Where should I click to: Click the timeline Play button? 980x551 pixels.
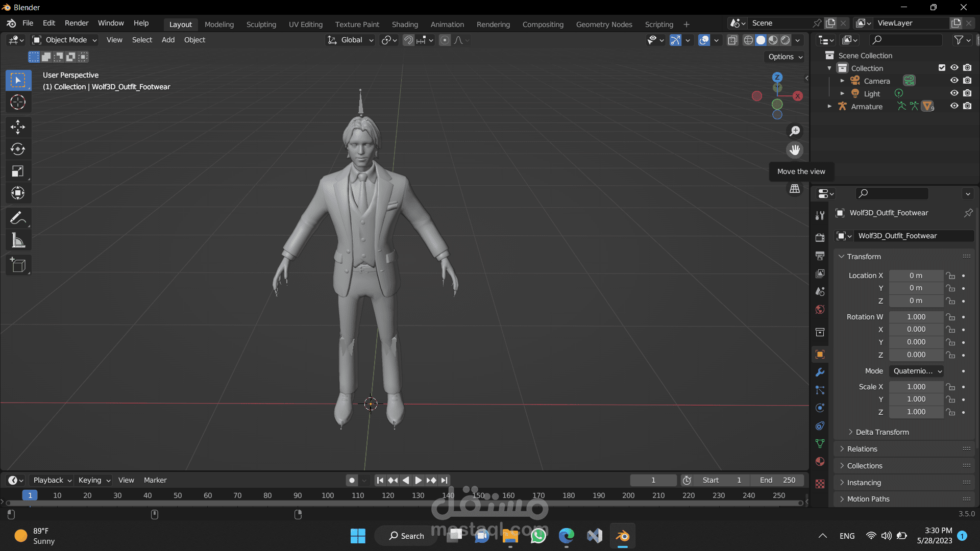418,480
